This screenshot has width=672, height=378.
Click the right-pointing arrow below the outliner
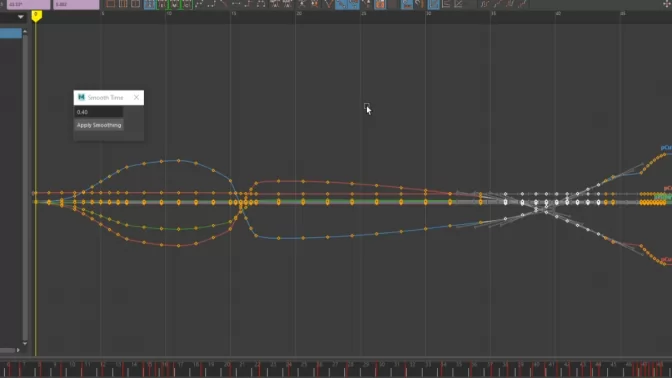pos(18,350)
